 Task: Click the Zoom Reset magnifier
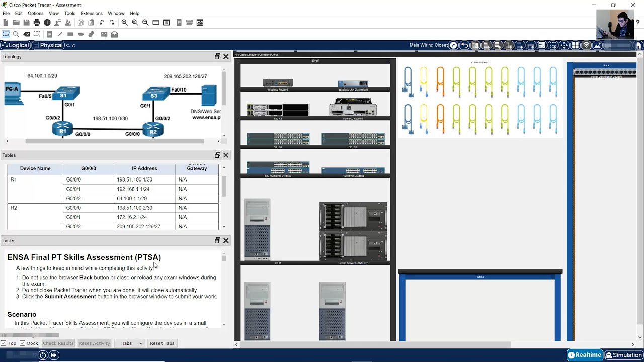tap(135, 23)
